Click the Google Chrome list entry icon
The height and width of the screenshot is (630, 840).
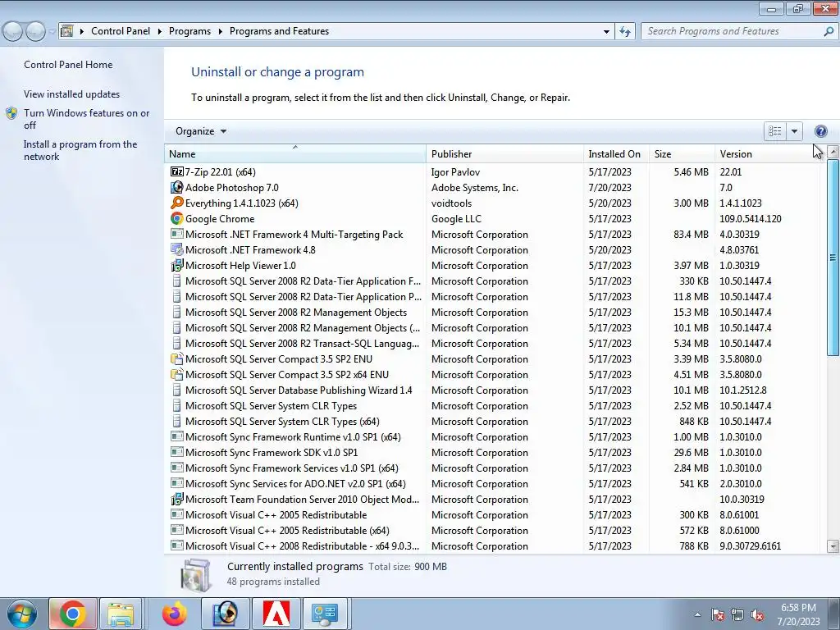coord(176,218)
